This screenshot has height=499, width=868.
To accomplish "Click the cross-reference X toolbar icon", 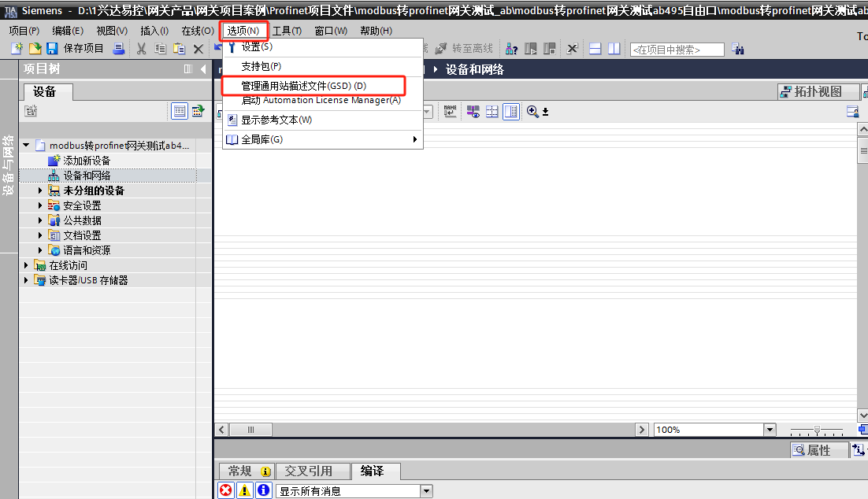I will 572,49.
